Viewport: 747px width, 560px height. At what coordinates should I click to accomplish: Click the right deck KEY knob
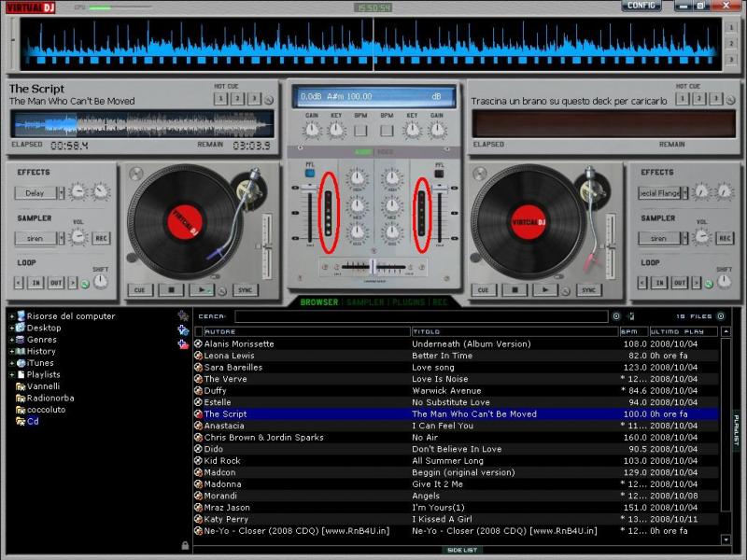[x=412, y=130]
